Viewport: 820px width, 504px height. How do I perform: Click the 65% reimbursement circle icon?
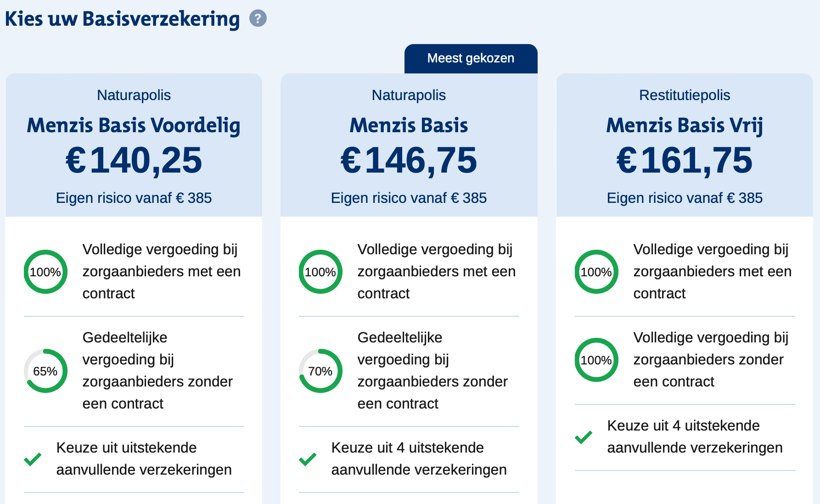(x=45, y=371)
